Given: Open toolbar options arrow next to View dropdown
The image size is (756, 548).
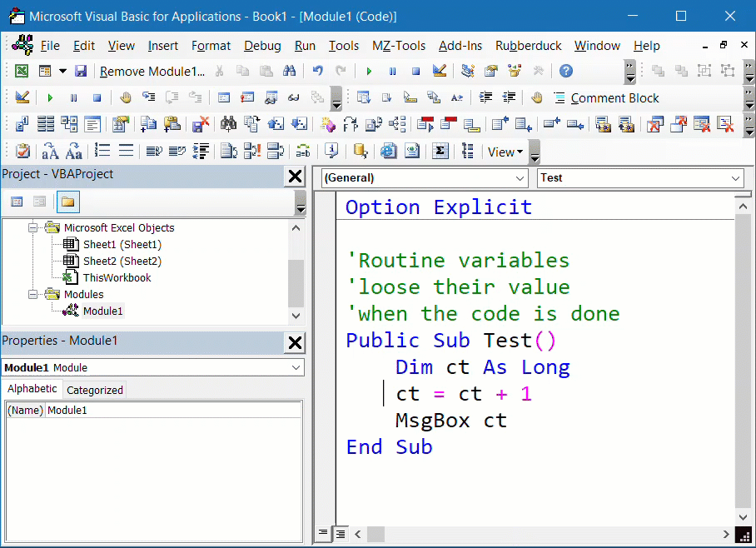Looking at the screenshot, I should point(535,152).
